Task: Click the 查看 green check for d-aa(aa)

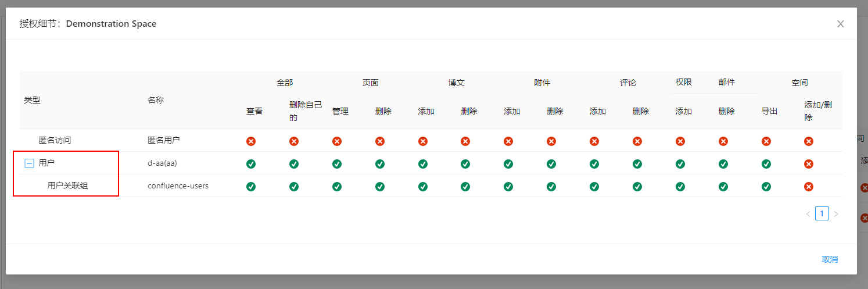Action: point(251,164)
